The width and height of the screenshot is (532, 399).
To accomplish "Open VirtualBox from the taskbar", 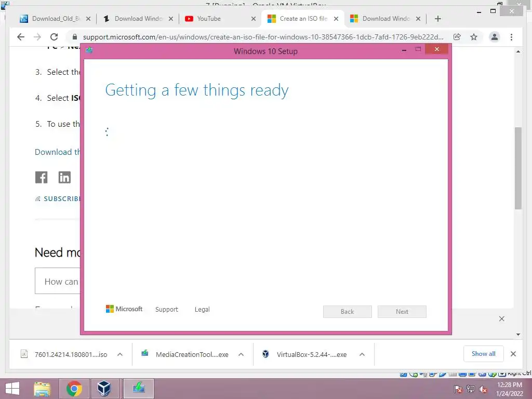I will 104,389.
